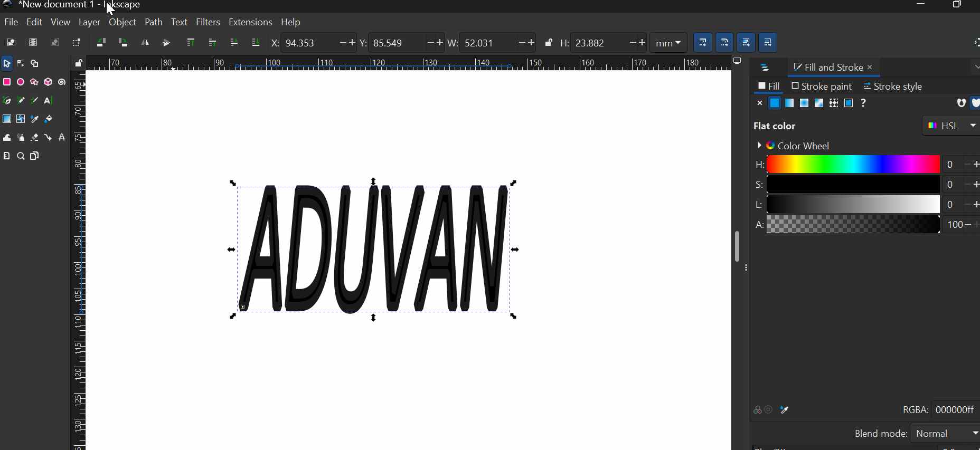This screenshot has width=980, height=450.
Task: Choose radial gradient fill
Action: (804, 103)
